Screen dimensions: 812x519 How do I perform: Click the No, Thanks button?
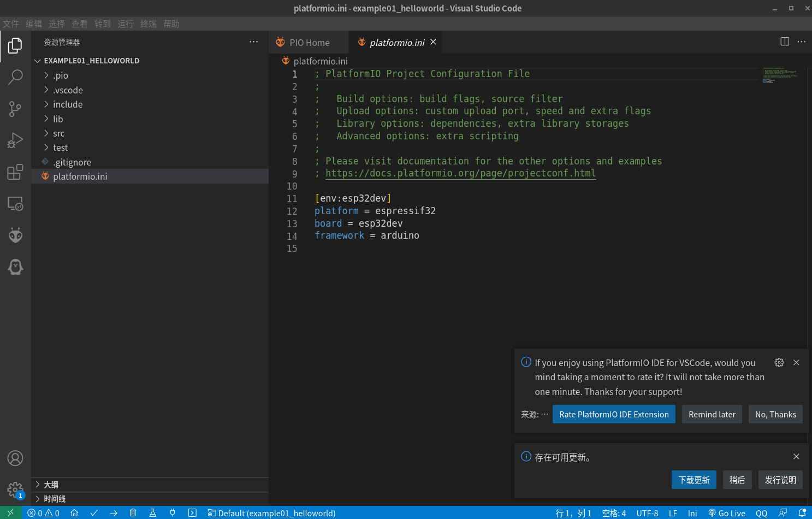(775, 414)
